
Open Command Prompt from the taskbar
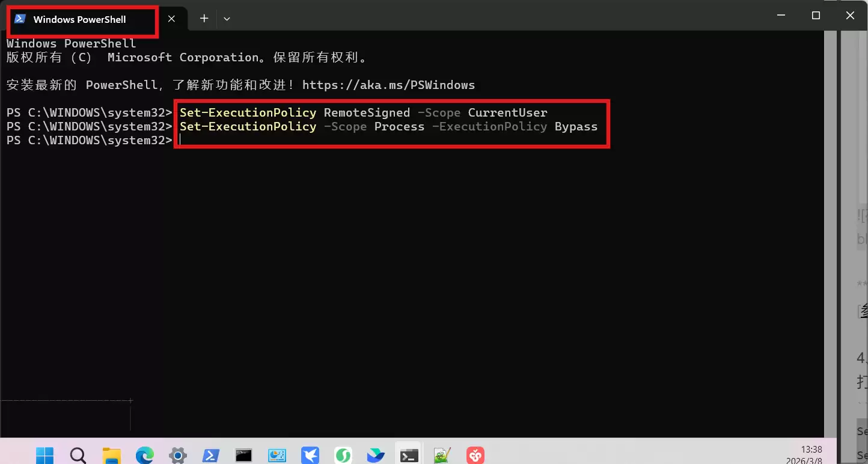point(243,455)
